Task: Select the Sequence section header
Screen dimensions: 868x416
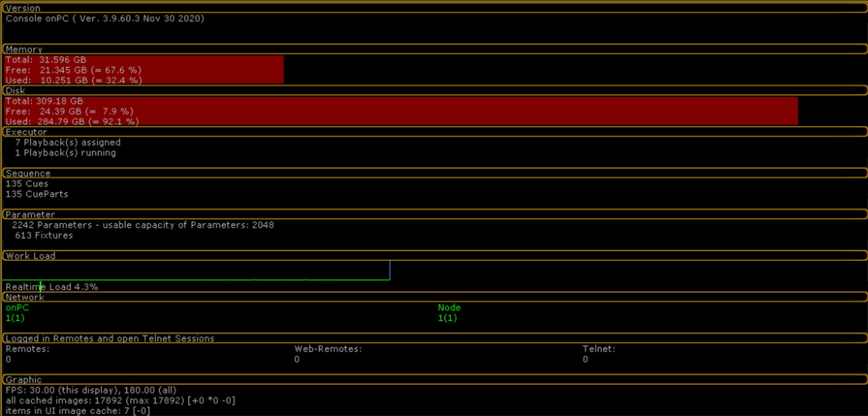Action: point(28,173)
